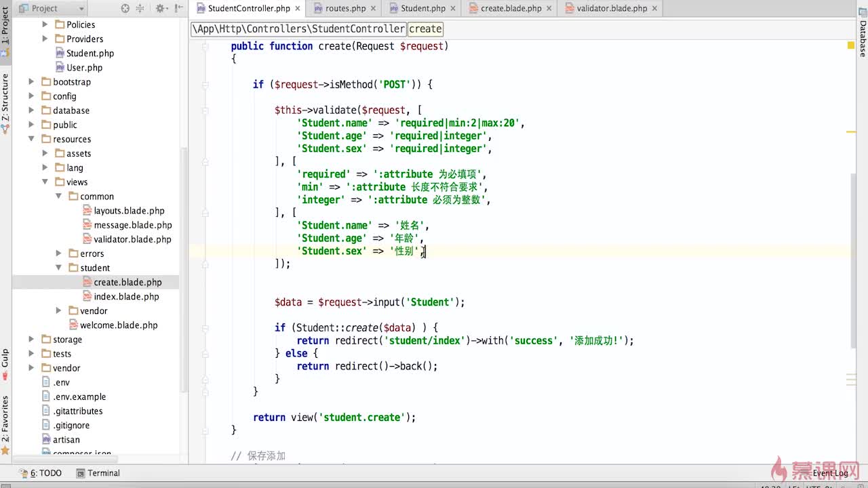Toggle the Gulp tool window button
This screenshot has height=488, width=868.
5,364
